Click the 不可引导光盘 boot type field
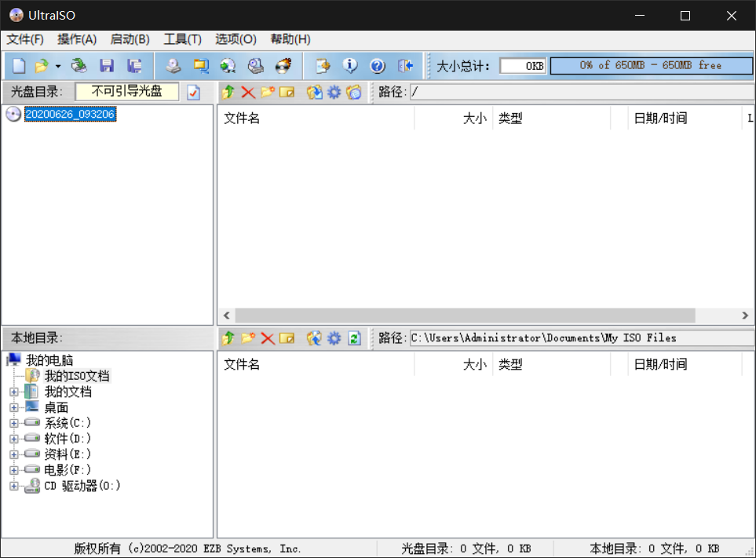This screenshot has width=756, height=558. [x=127, y=92]
